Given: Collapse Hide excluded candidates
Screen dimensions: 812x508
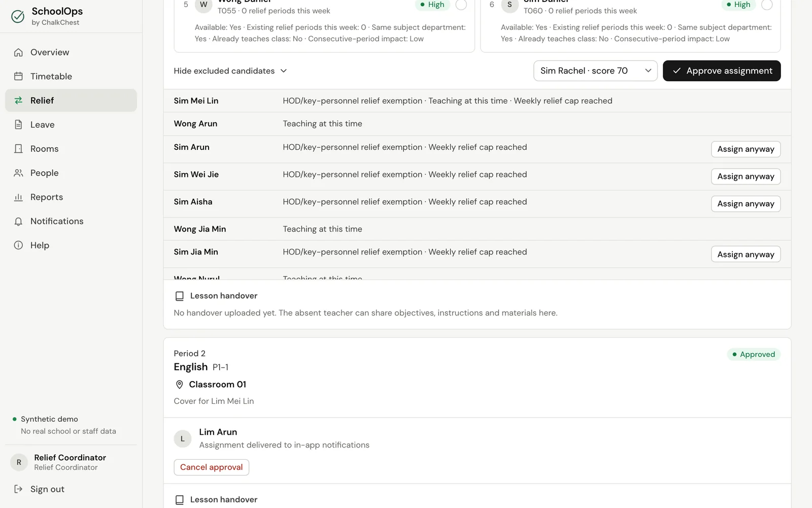Looking at the screenshot, I should (x=230, y=71).
